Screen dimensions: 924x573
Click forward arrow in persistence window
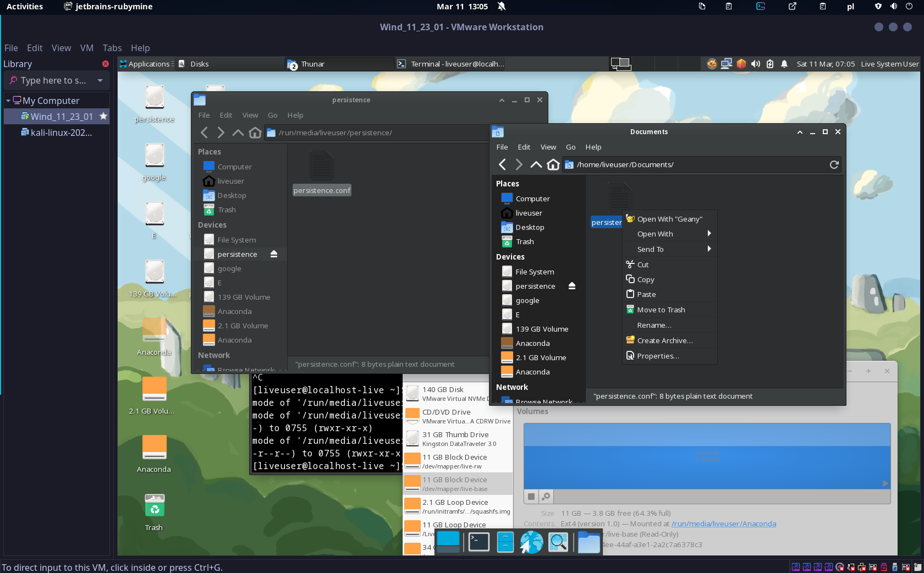point(221,133)
